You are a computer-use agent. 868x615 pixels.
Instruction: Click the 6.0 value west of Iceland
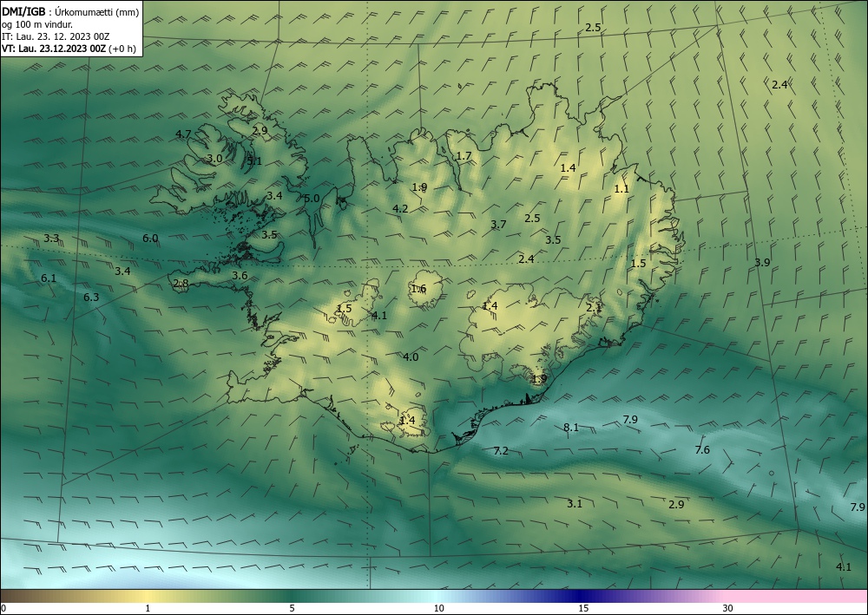(150, 239)
